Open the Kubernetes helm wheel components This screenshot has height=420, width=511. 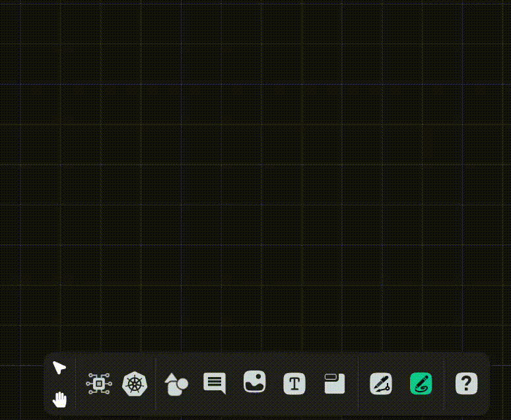pyautogui.click(x=135, y=384)
